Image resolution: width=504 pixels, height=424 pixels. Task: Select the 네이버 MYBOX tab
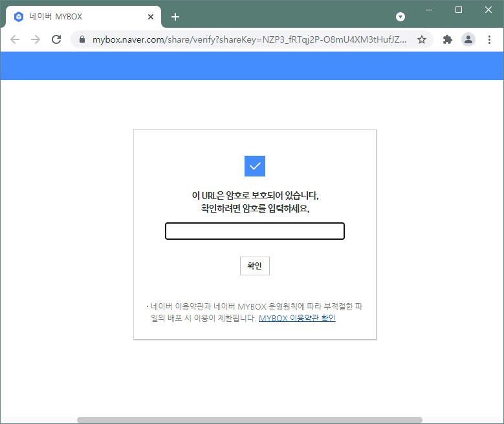coord(83,17)
